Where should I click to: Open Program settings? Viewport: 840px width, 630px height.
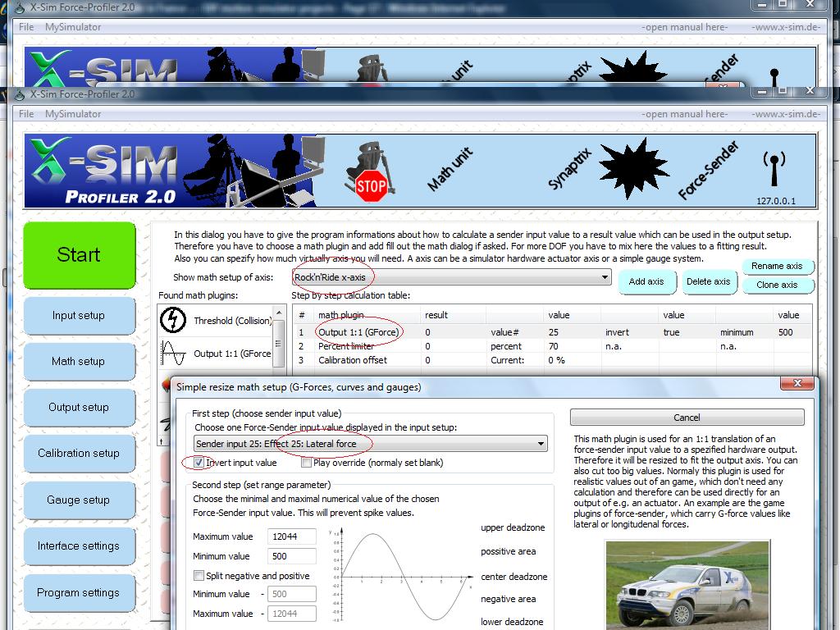pyautogui.click(x=80, y=592)
